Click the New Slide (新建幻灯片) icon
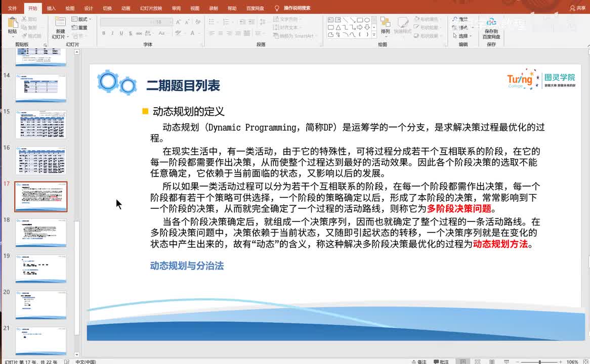Viewport: 590px width, 364px height. (x=60, y=22)
